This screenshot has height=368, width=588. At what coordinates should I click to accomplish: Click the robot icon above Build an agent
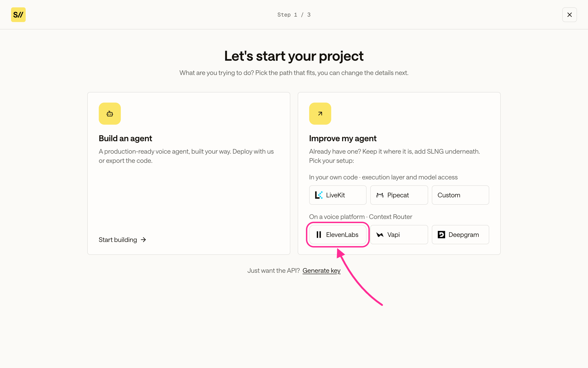[110, 114]
